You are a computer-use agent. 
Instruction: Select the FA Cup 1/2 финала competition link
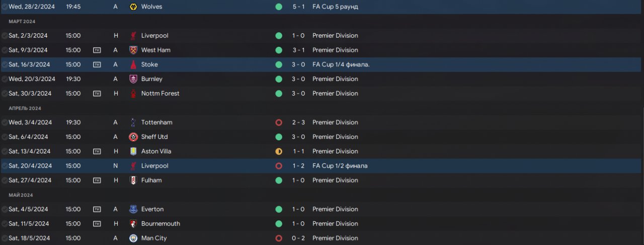(x=340, y=166)
